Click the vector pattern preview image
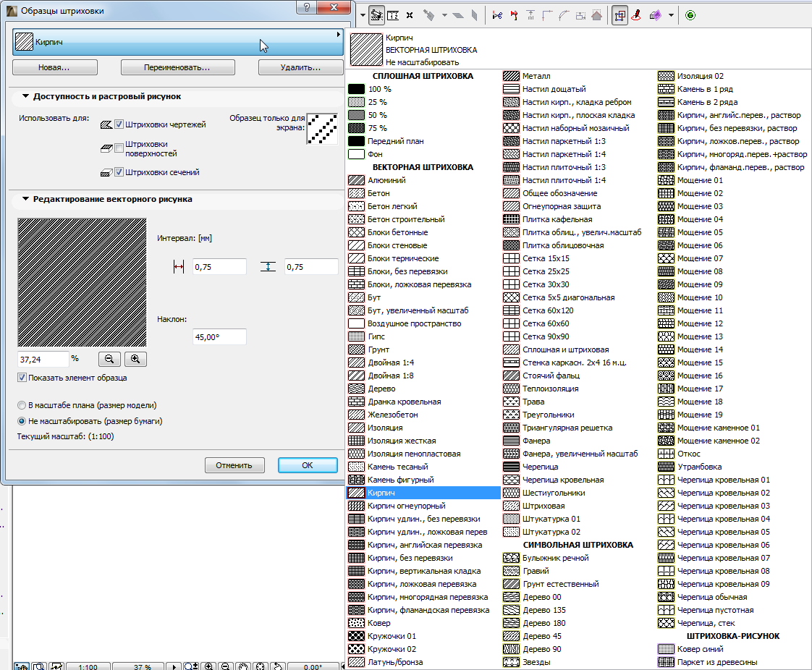 [82, 282]
